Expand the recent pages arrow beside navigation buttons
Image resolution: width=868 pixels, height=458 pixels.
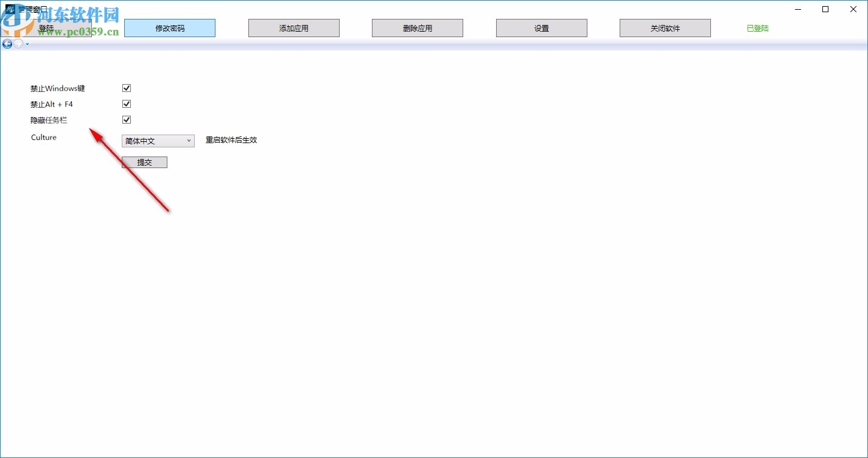[26, 44]
